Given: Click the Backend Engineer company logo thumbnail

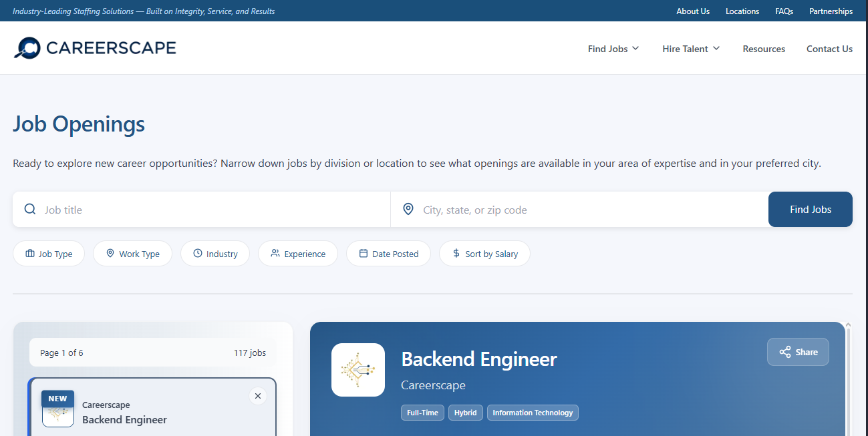Looking at the screenshot, I should (x=358, y=370).
